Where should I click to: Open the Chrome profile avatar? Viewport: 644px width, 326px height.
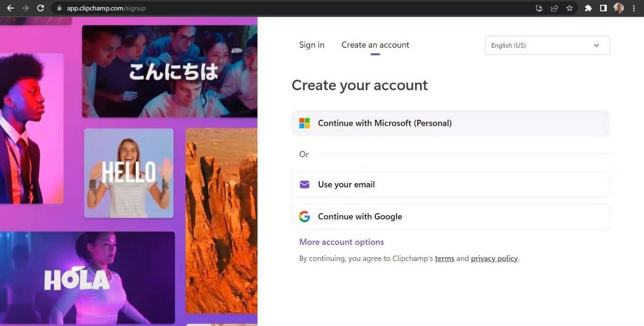(x=618, y=8)
